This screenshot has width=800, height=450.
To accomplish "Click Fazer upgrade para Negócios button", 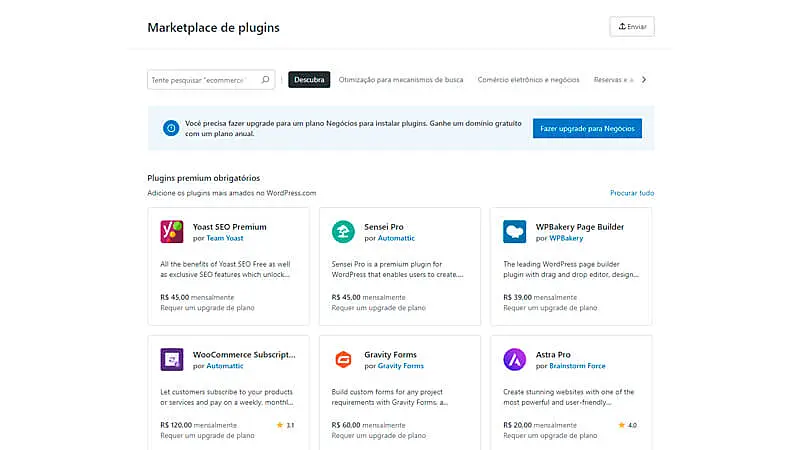I will coord(587,129).
